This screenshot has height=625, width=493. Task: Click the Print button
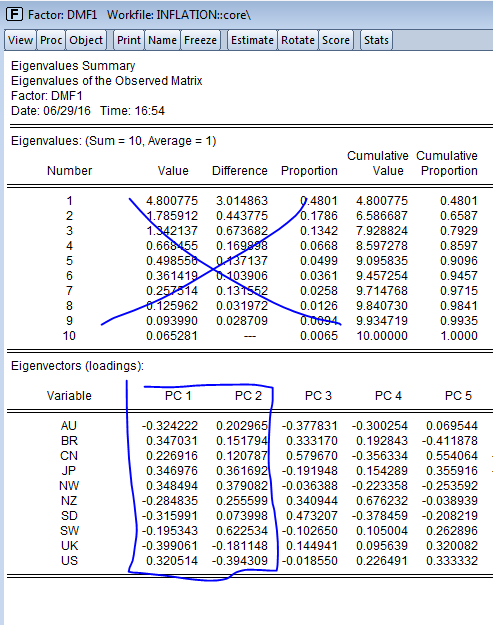129,40
